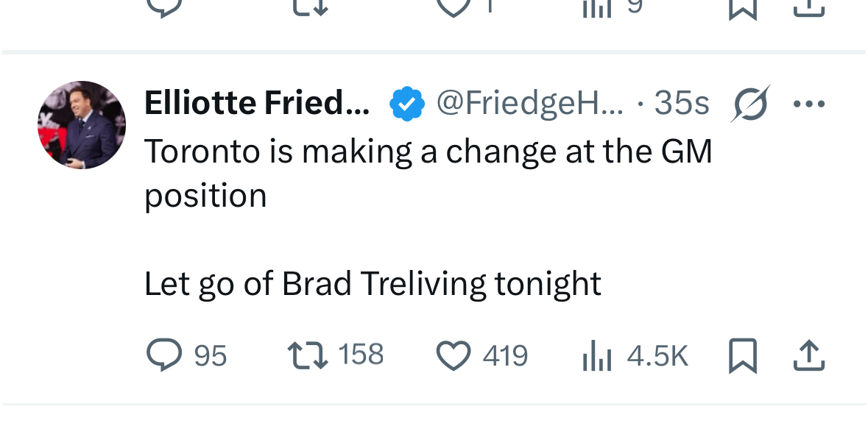
Task: Open Grok explain icon beside timestamp
Action: coord(750,103)
